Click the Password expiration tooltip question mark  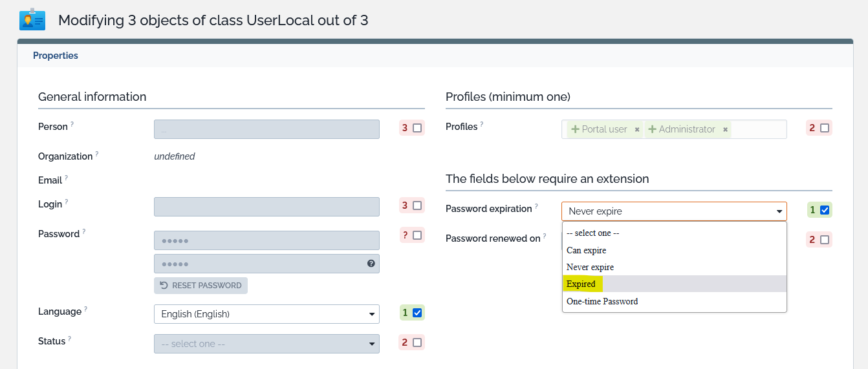(536, 206)
